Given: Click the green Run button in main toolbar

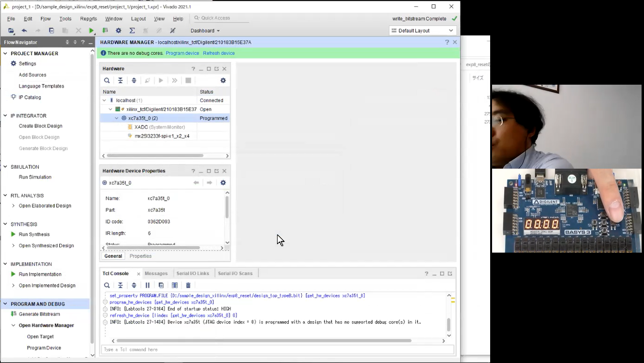Looking at the screenshot, I should (x=91, y=31).
